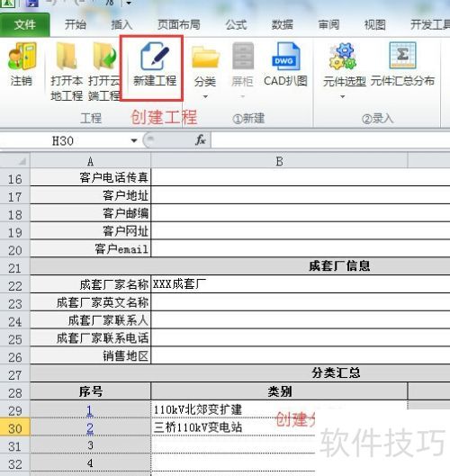
Task: Switch to the 插入 tab
Action: click(121, 24)
